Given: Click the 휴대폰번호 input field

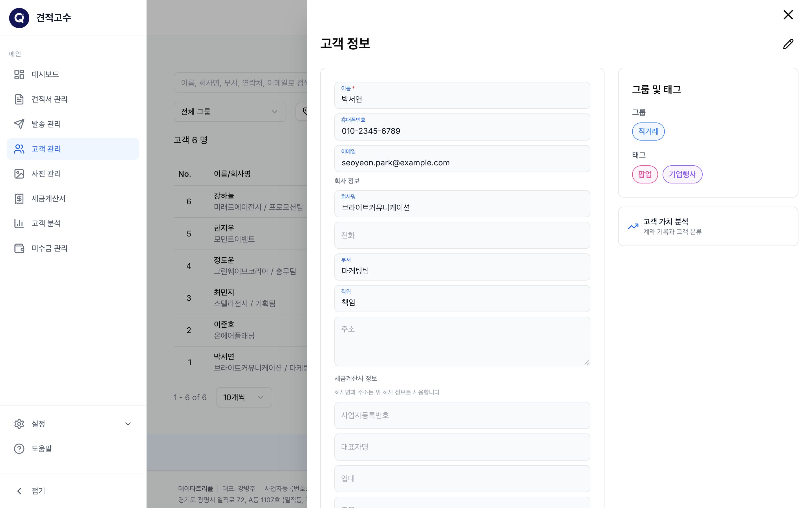Looking at the screenshot, I should point(462,127).
